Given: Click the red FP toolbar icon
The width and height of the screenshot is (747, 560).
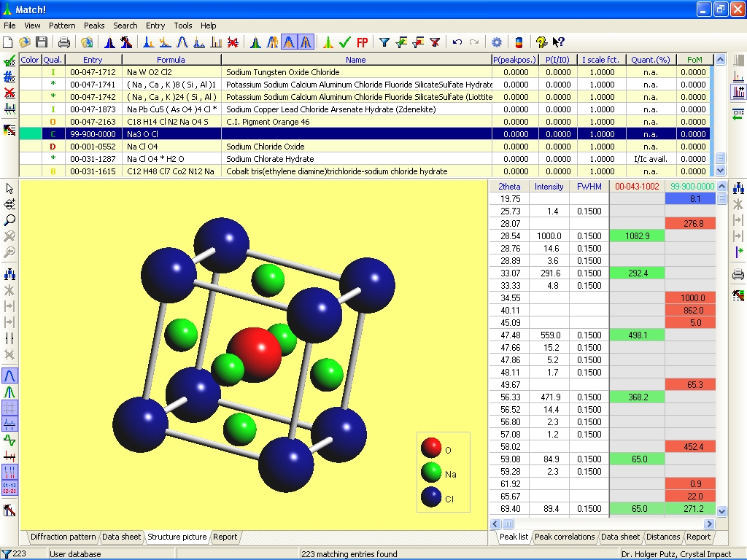Looking at the screenshot, I should (x=362, y=42).
